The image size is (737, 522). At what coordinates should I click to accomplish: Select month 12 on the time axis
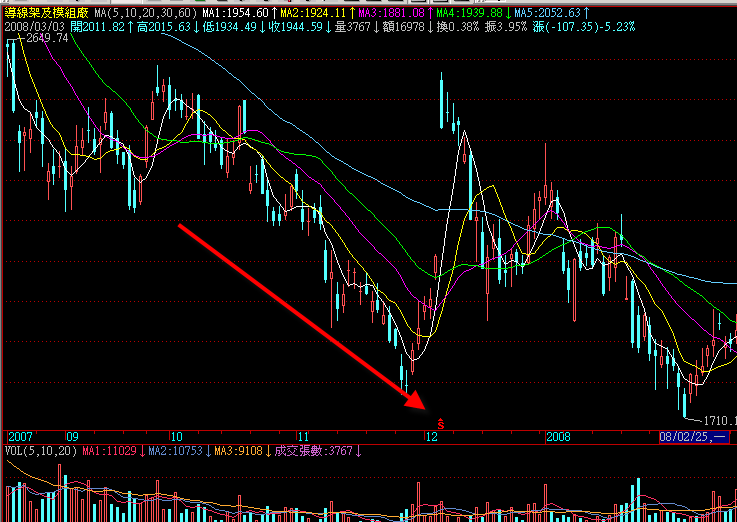tap(431, 437)
